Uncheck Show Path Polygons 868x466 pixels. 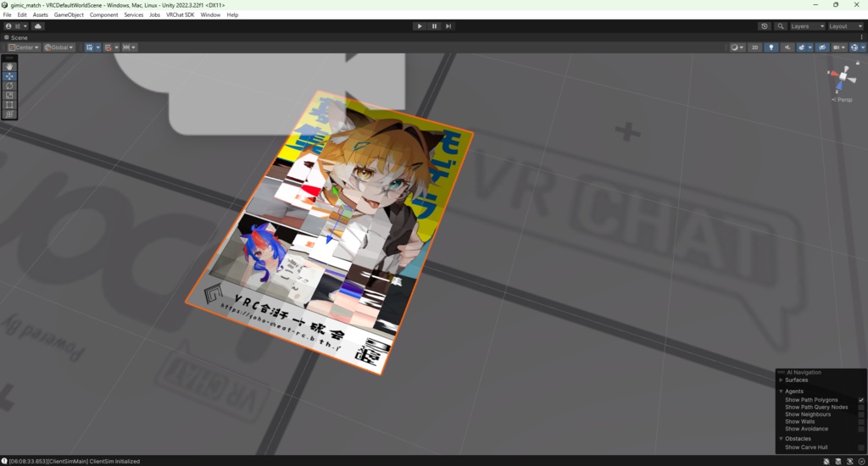pyautogui.click(x=861, y=400)
